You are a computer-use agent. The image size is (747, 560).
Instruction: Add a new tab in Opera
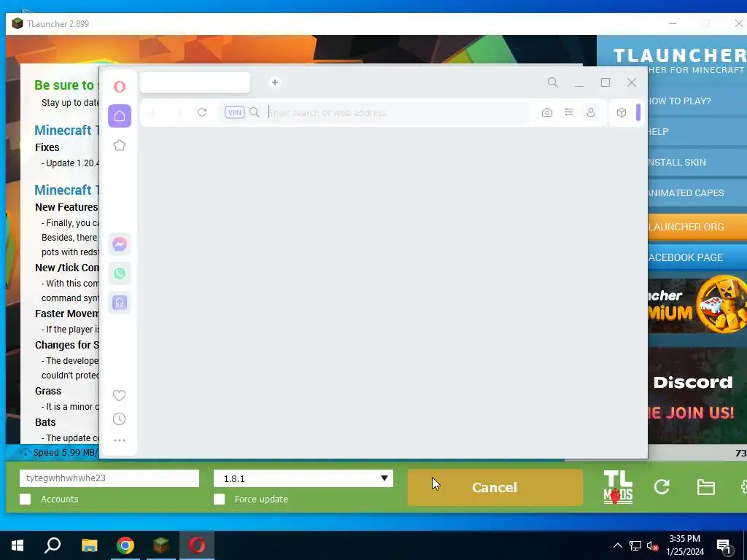click(x=275, y=82)
